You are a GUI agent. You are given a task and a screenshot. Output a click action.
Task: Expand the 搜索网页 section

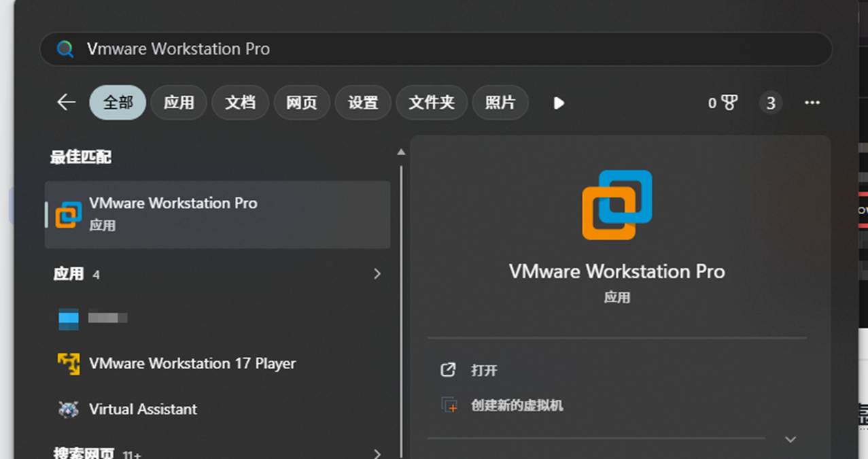tap(377, 453)
